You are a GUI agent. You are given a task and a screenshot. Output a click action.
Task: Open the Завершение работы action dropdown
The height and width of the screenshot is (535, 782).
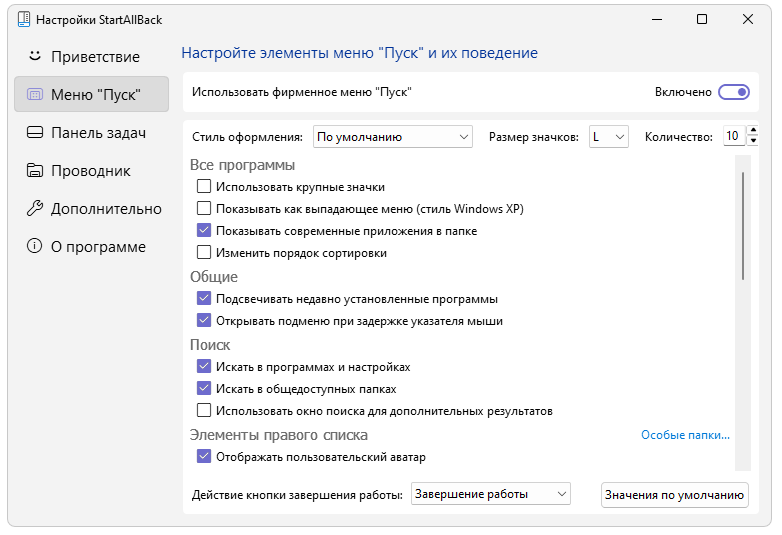(x=490, y=494)
